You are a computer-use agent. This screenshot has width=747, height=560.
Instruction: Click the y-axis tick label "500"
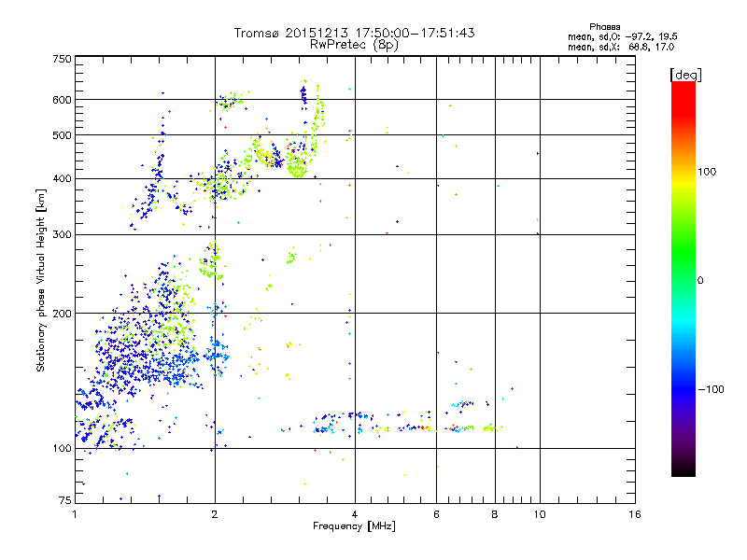[x=62, y=135]
